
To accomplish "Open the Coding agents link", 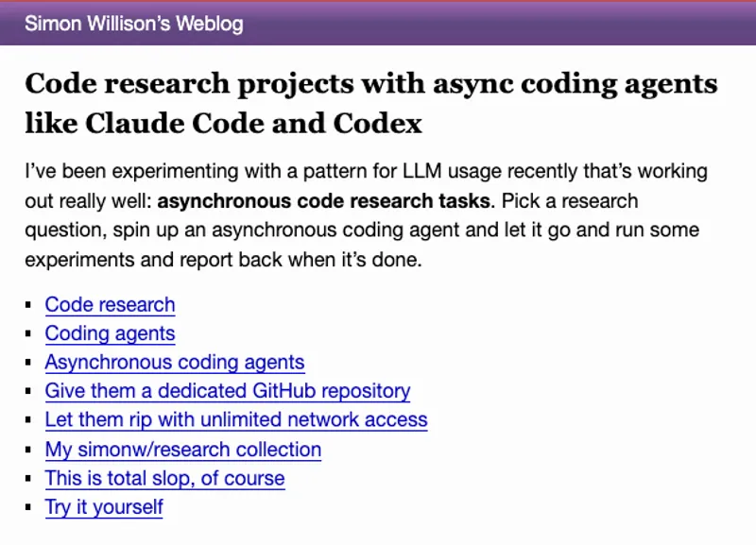I will [x=110, y=334].
